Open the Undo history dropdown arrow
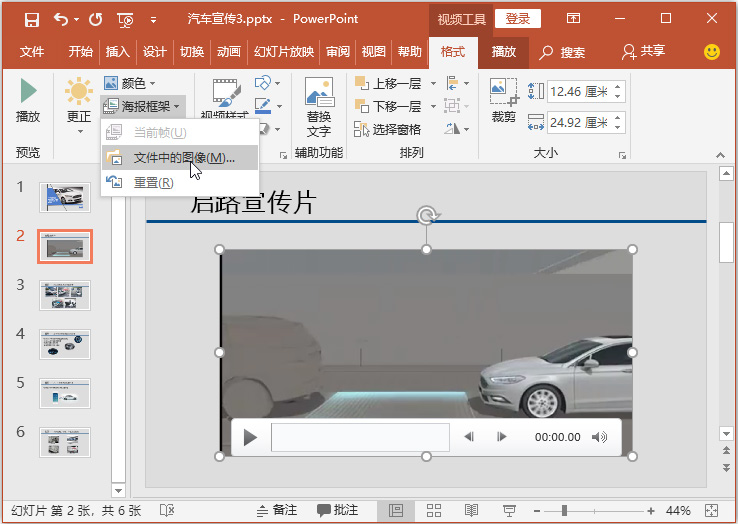 coord(76,20)
